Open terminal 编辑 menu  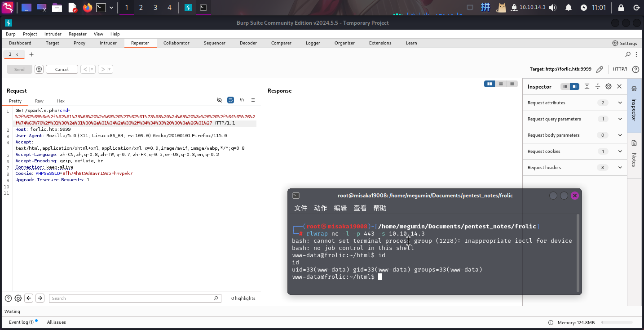point(340,208)
